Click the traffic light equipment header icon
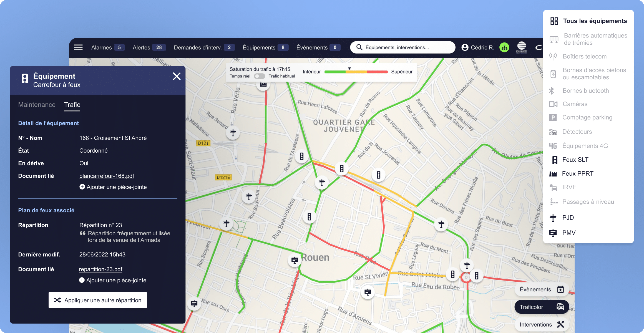Image resolution: width=644 pixels, height=333 pixels. tap(25, 79)
